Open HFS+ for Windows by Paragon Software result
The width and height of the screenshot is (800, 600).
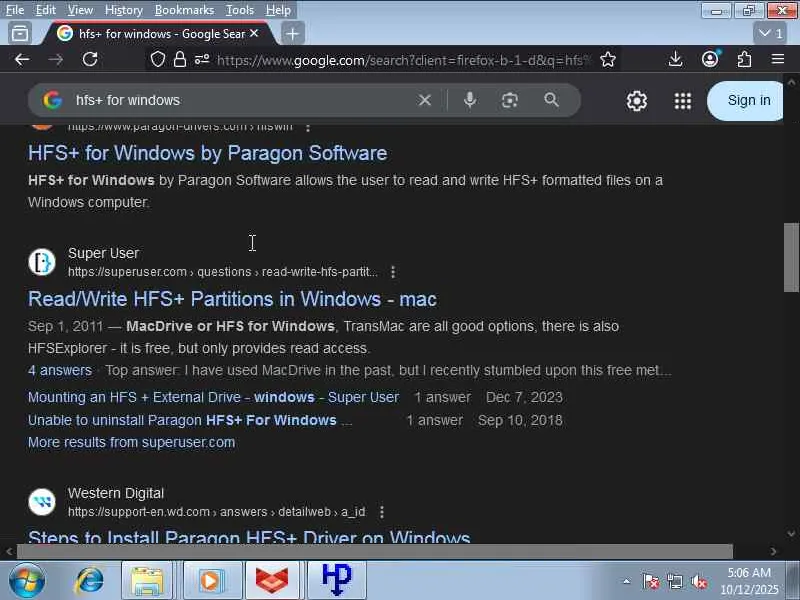208,153
